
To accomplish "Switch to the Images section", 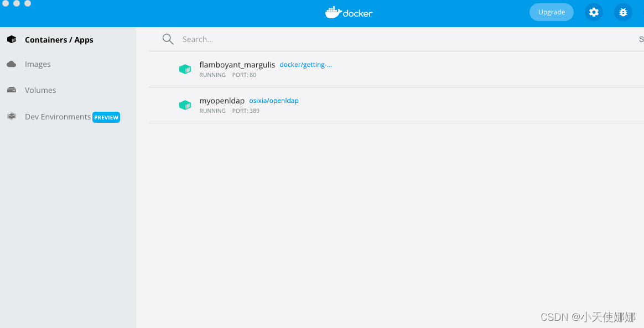I will 38,64.
